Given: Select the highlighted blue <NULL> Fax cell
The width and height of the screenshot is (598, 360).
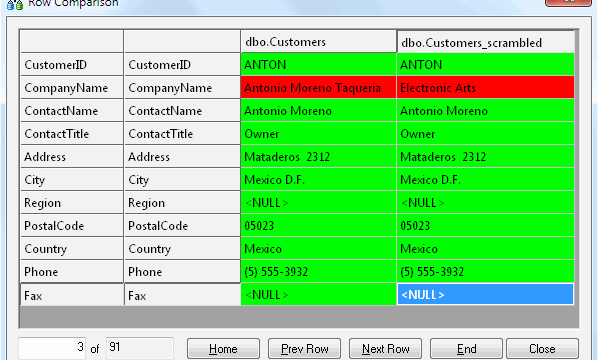Looking at the screenshot, I should 485,294.
